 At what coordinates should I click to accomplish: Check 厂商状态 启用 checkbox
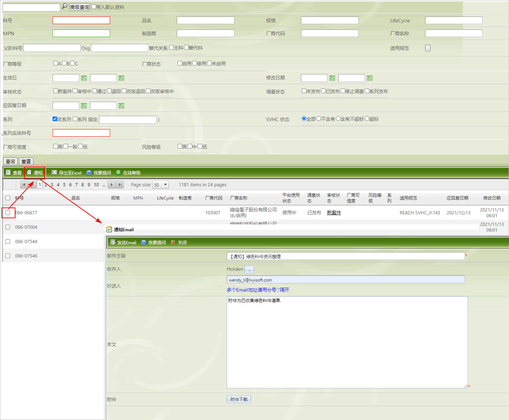coord(180,63)
